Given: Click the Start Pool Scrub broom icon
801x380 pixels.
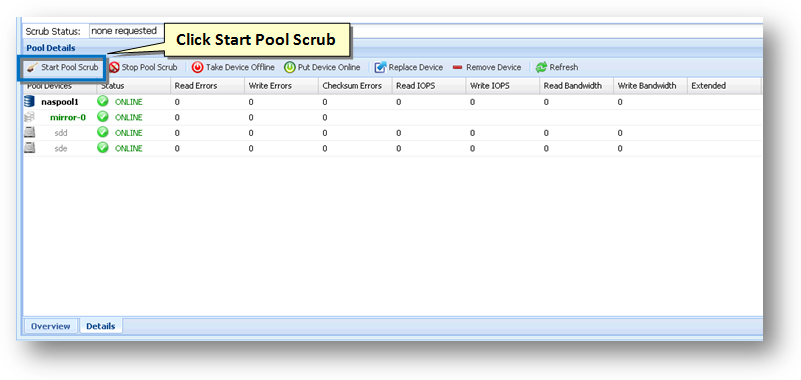Looking at the screenshot, I should coord(33,67).
